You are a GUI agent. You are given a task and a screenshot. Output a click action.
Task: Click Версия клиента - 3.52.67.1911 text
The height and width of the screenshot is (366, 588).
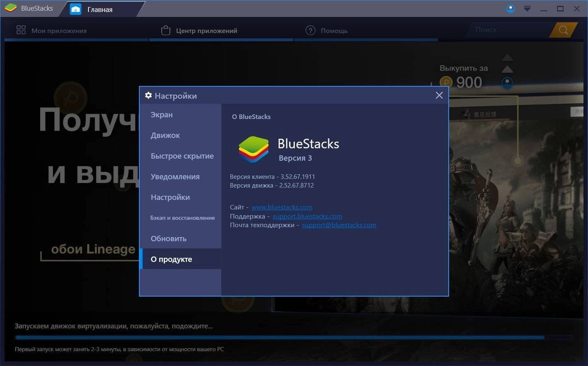pyautogui.click(x=272, y=176)
